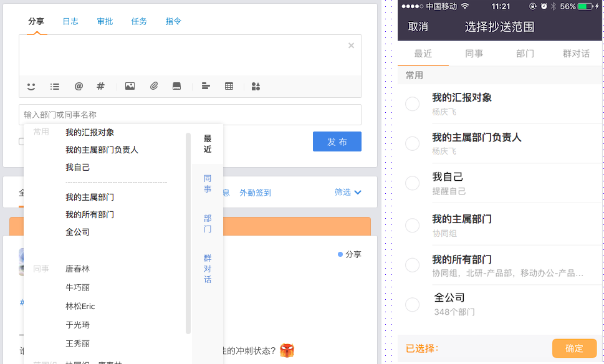Viewport: 604px width, 364px height.
Task: Tap 取消 in the mobile header
Action: point(418,27)
